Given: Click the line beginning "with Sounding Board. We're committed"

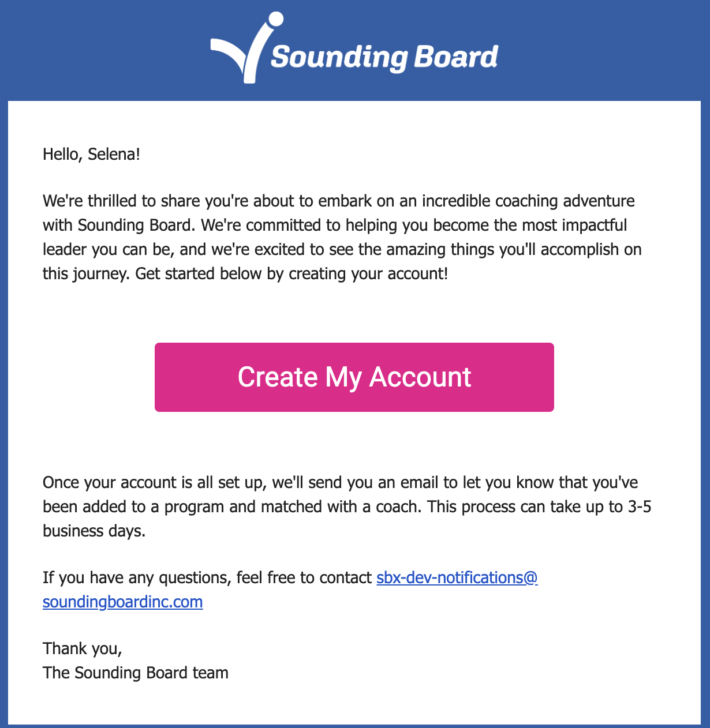Looking at the screenshot, I should point(335,225).
